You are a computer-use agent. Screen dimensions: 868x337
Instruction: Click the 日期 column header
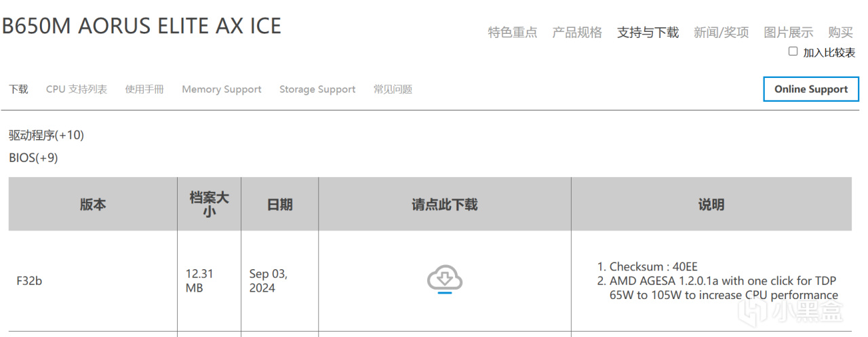279,204
